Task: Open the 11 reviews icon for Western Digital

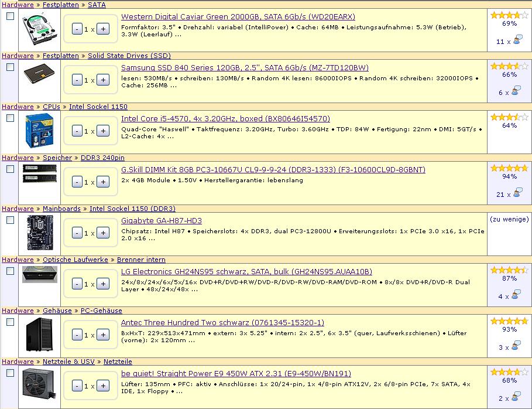Action: point(517,40)
